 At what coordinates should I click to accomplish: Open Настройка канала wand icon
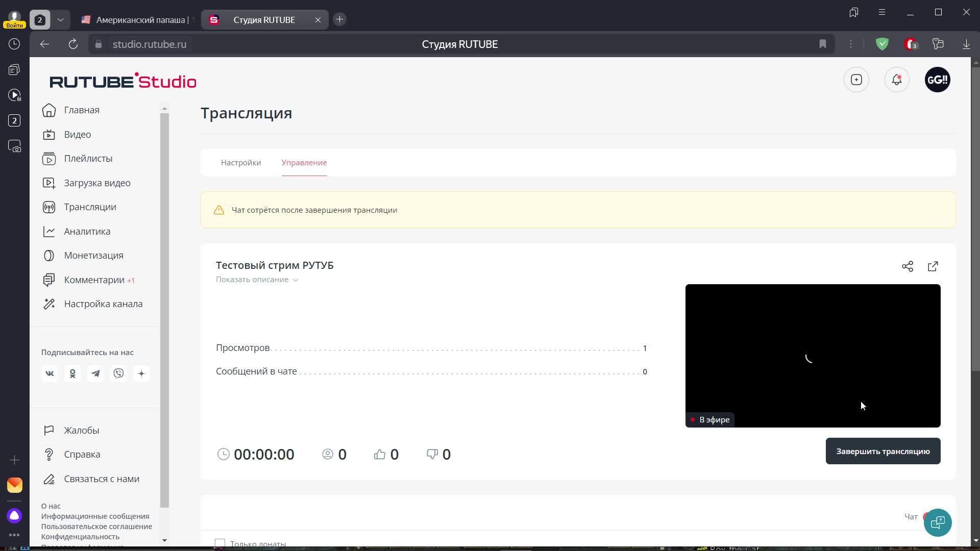[x=49, y=304]
